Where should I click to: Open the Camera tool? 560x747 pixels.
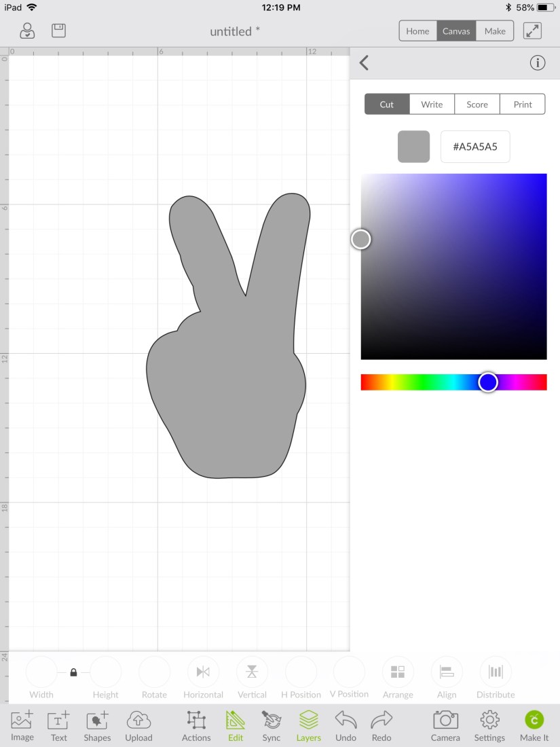(445, 725)
